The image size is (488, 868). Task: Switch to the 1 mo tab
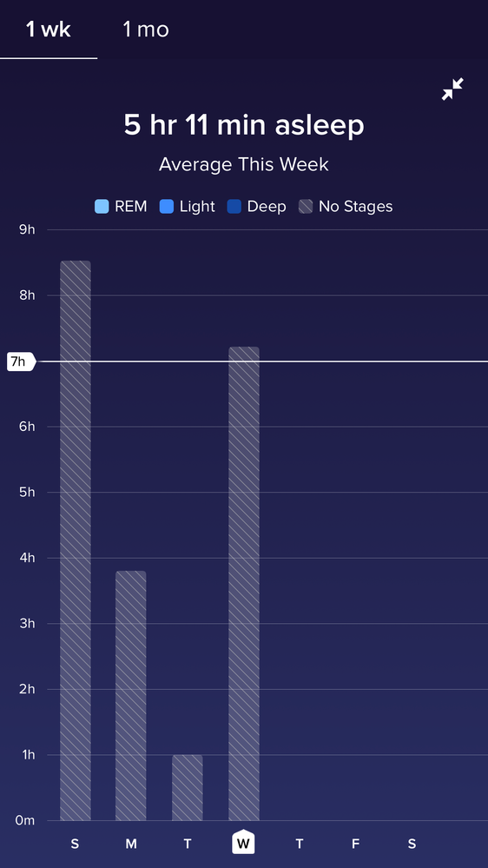pos(146,30)
